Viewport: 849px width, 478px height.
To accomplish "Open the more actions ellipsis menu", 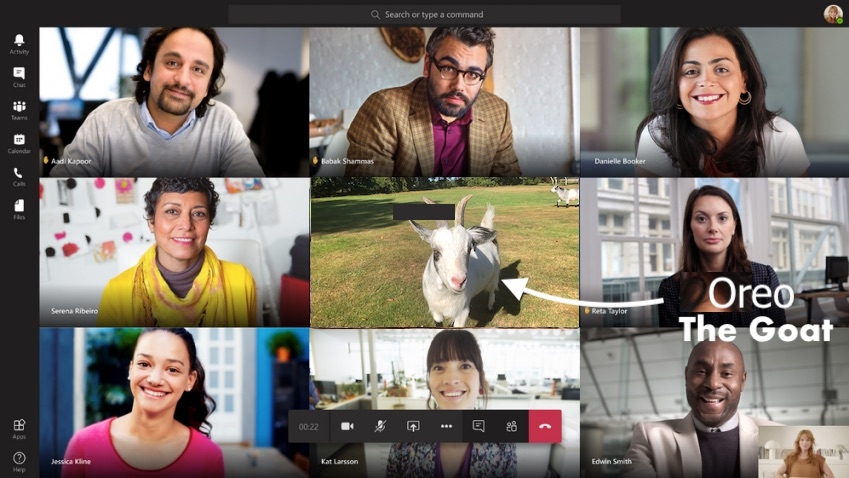I will (x=446, y=426).
